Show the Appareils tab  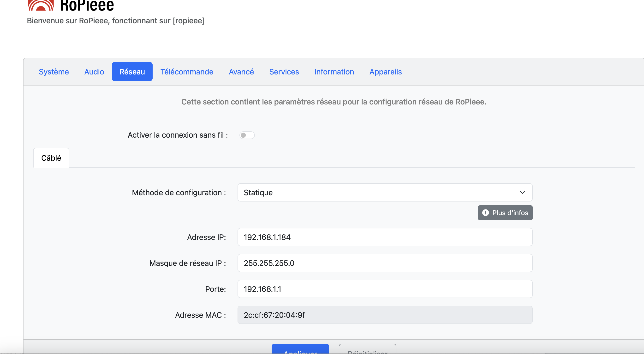pyautogui.click(x=386, y=72)
